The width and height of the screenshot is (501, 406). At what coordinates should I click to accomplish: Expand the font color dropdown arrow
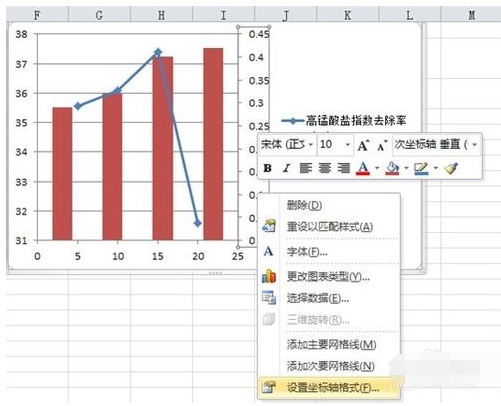tap(377, 168)
